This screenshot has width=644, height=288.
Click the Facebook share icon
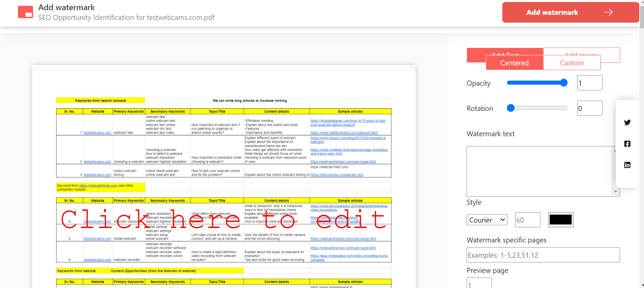pyautogui.click(x=627, y=144)
